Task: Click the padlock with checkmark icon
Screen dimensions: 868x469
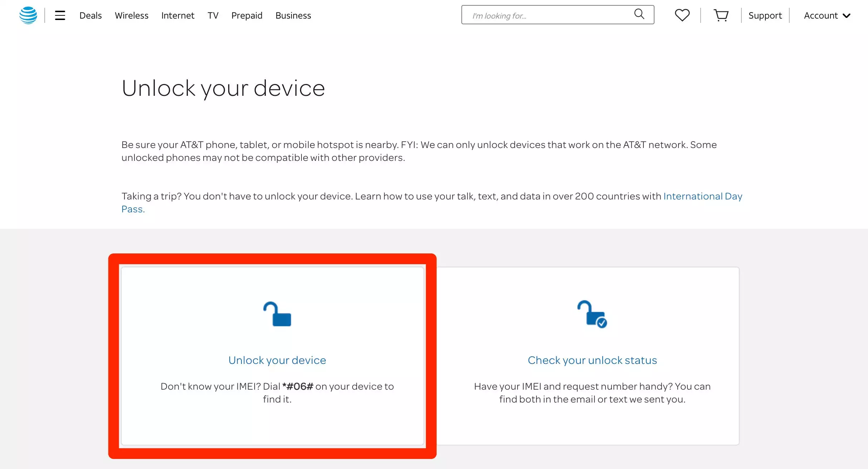Action: (592, 314)
